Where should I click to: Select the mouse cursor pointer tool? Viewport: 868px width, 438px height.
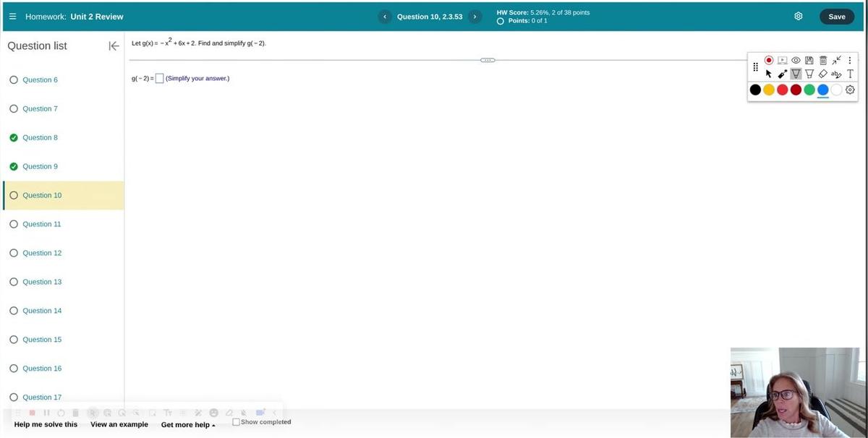pyautogui.click(x=769, y=74)
